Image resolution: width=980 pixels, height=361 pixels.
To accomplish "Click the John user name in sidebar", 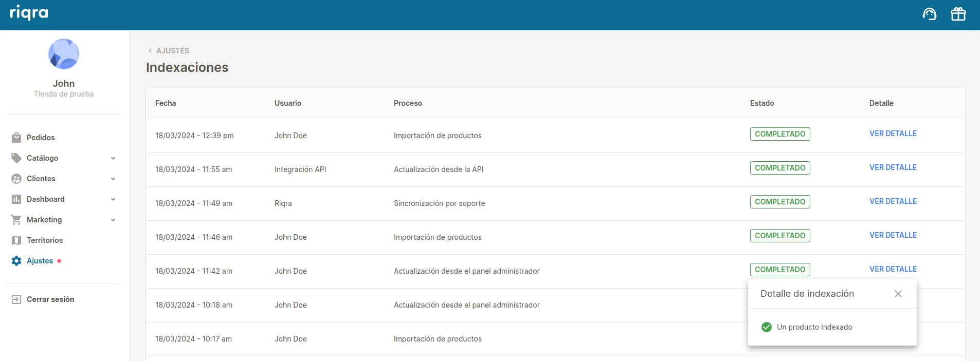I will (x=64, y=83).
